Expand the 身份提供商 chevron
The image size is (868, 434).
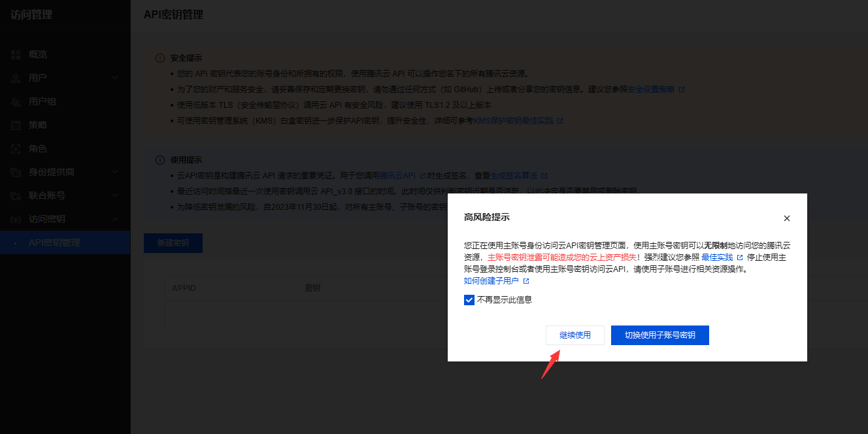[115, 172]
